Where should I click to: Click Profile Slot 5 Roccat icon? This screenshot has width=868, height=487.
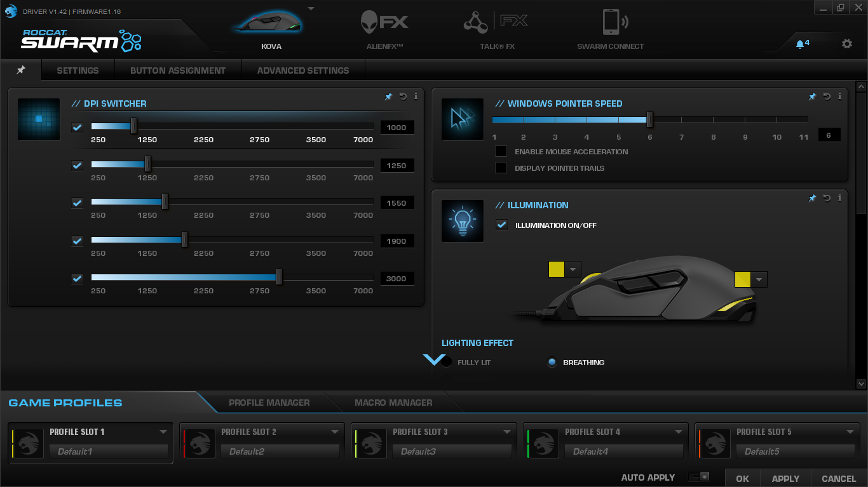[716, 442]
